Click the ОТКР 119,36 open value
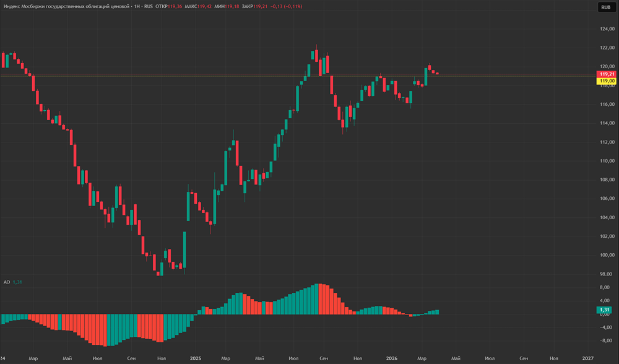The height and width of the screenshot is (364, 619). [169, 6]
